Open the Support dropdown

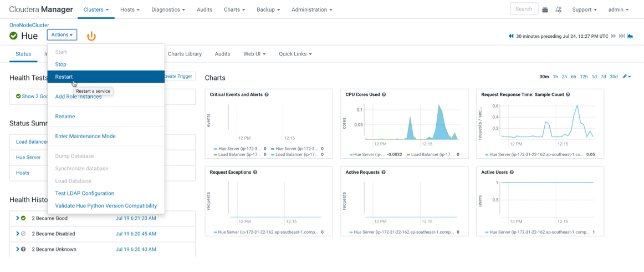(585, 9)
